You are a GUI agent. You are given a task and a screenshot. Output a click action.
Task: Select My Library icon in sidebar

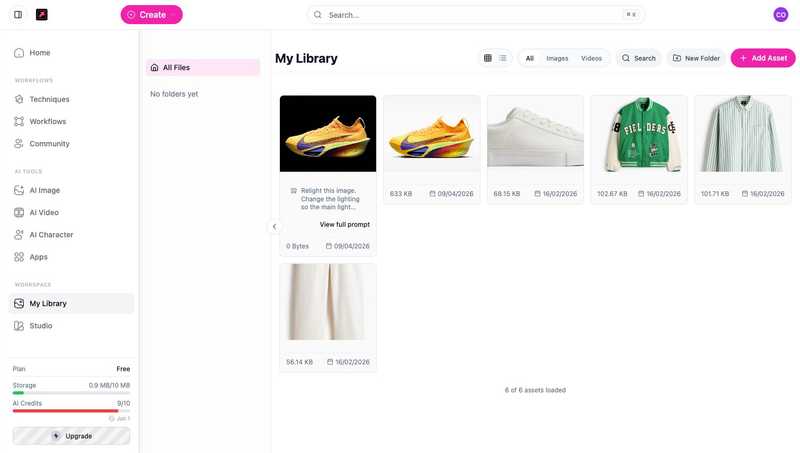(x=19, y=304)
